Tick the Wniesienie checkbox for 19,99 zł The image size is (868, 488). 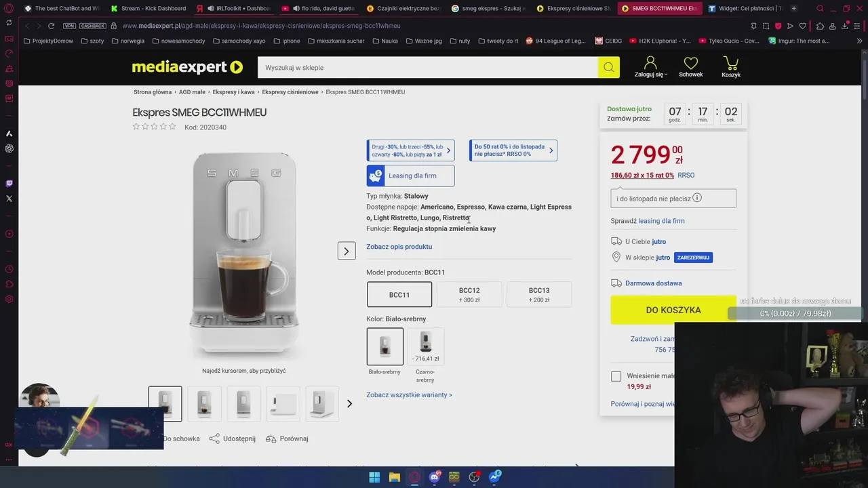click(x=616, y=376)
